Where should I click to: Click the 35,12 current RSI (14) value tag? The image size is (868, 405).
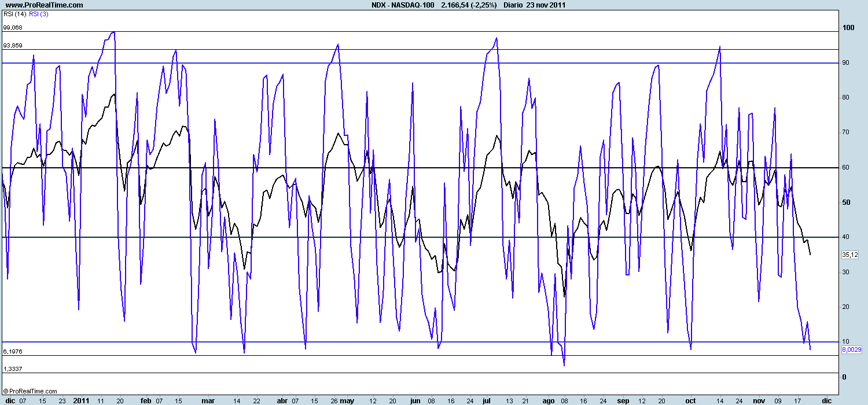click(850, 254)
